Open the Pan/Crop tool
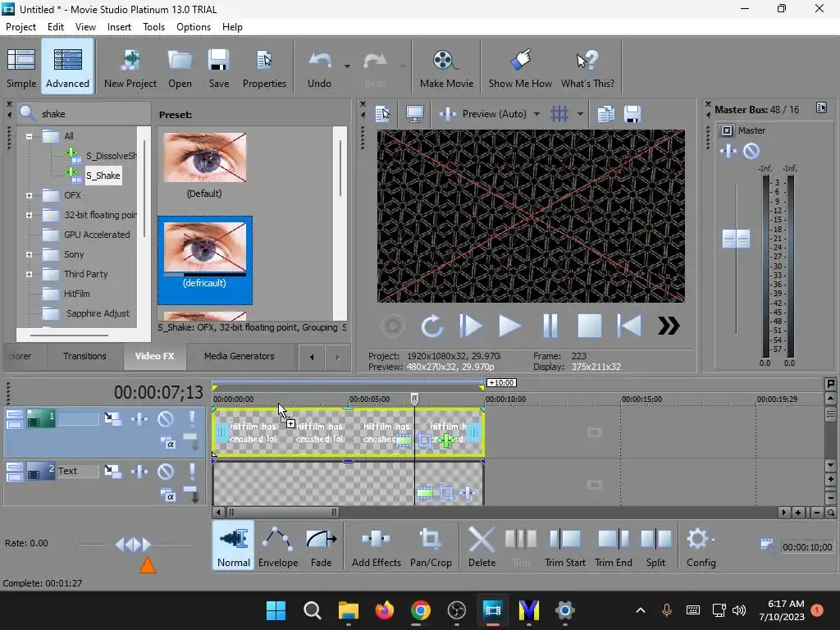Image resolution: width=840 pixels, height=630 pixels. pos(431,546)
